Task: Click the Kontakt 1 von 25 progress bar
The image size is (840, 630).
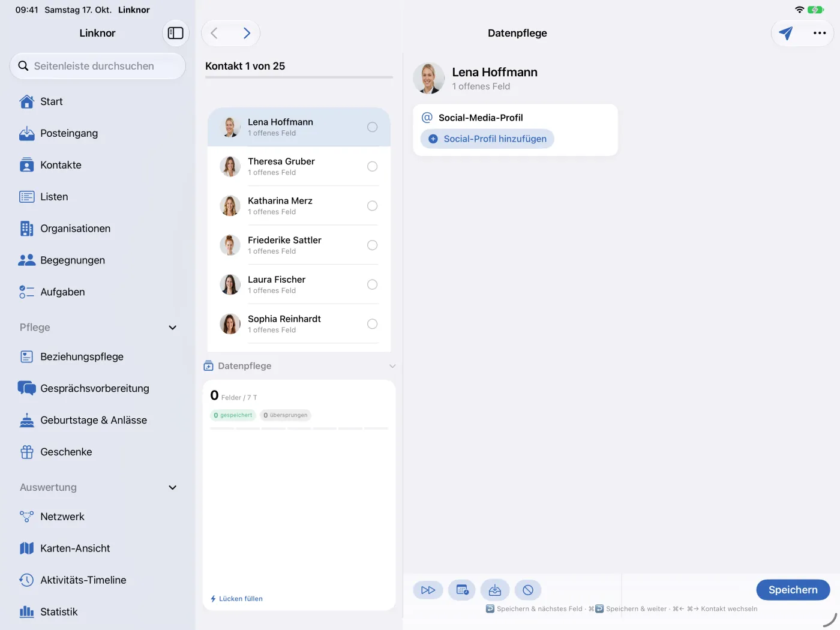Action: coord(299,77)
